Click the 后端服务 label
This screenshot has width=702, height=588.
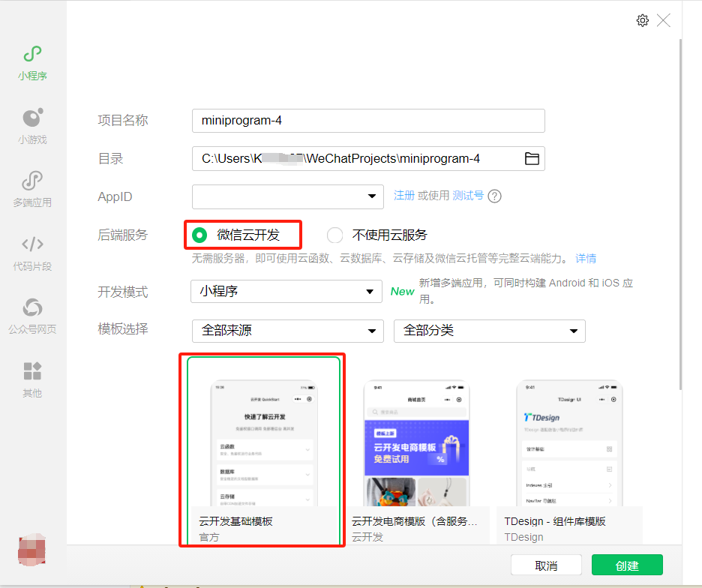coord(123,235)
